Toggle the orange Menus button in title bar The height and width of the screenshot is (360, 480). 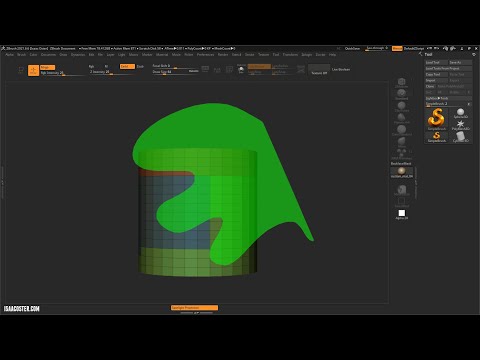[x=397, y=49]
